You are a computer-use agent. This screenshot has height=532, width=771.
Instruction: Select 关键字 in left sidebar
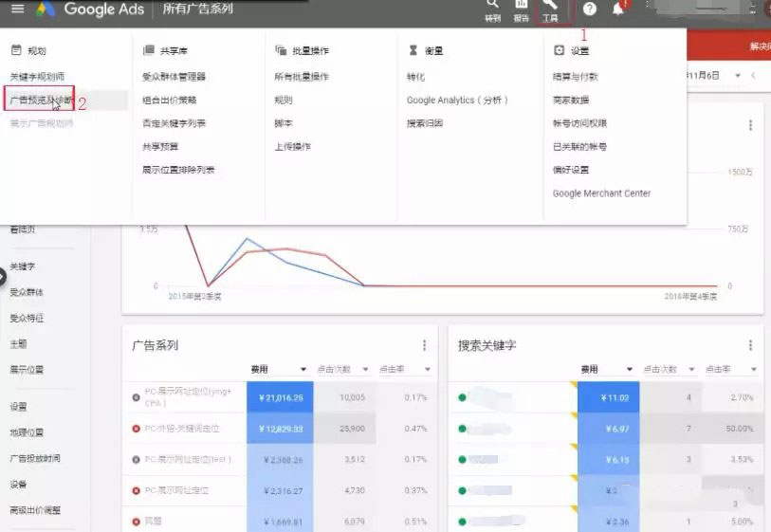click(23, 266)
